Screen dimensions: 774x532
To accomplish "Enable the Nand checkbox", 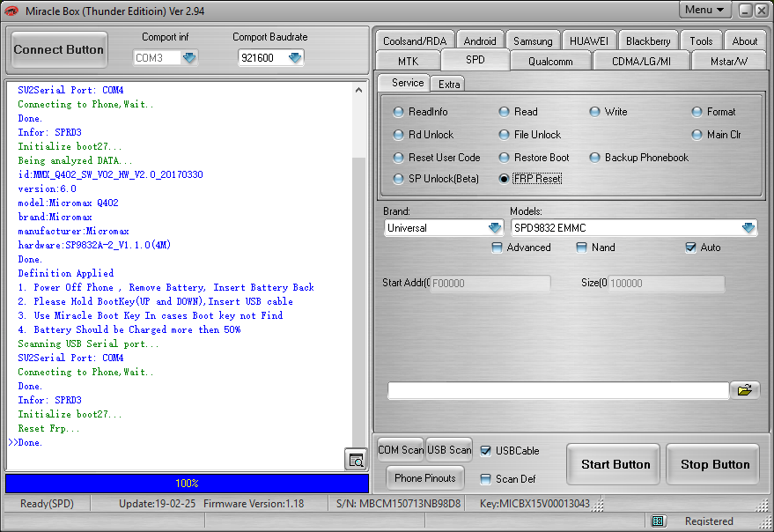I will point(596,248).
